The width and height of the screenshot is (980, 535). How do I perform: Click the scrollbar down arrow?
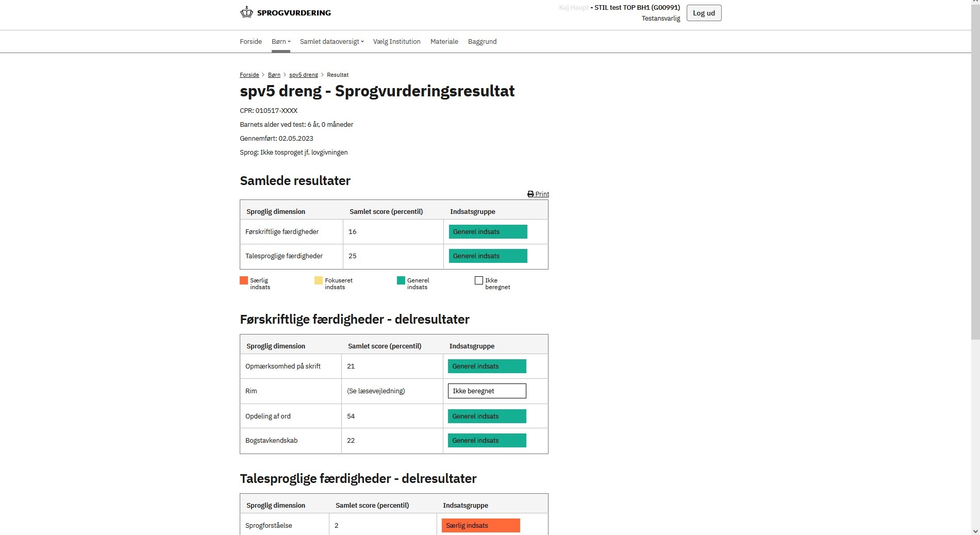click(975, 531)
